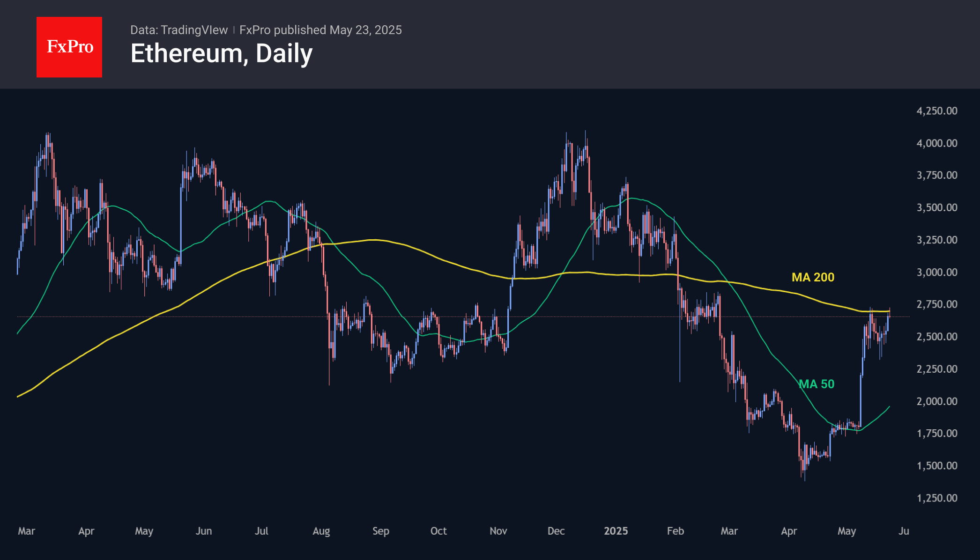This screenshot has height=560, width=980.
Task: Click the red FxPro logo
Action: 69,47
